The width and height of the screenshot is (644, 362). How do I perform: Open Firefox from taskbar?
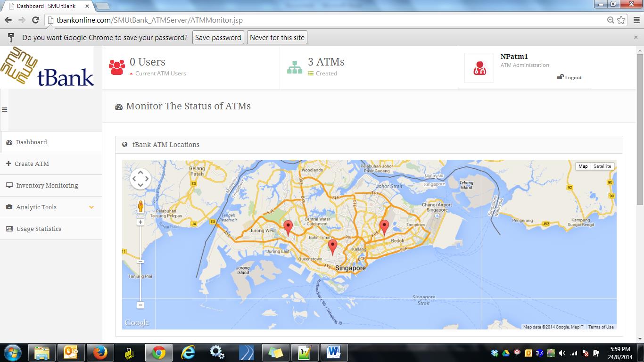[100, 353]
